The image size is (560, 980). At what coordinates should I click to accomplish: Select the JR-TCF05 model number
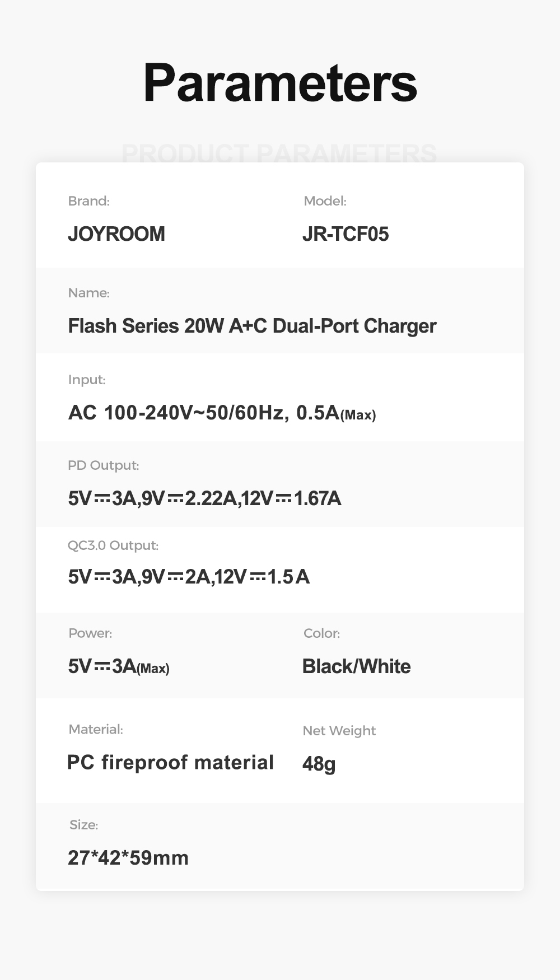click(x=345, y=234)
